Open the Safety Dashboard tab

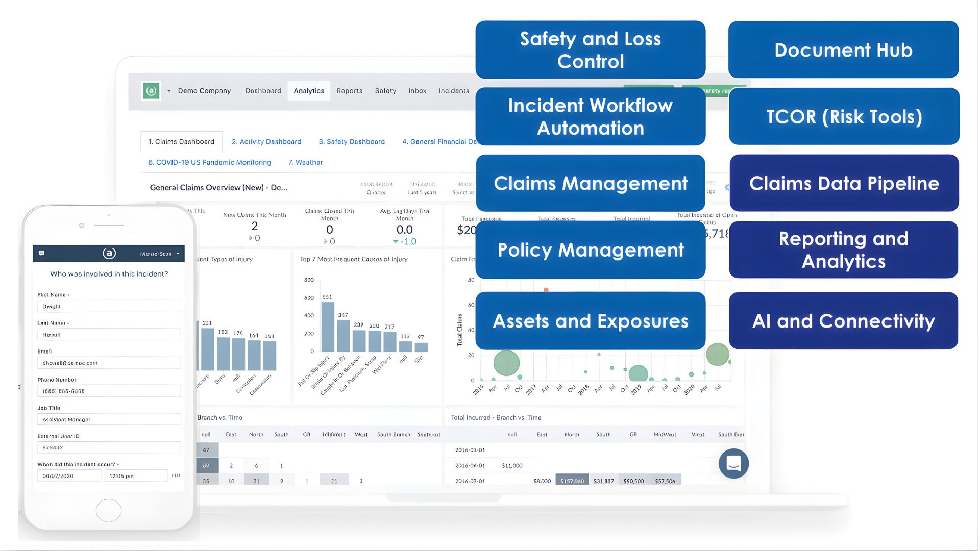352,142
